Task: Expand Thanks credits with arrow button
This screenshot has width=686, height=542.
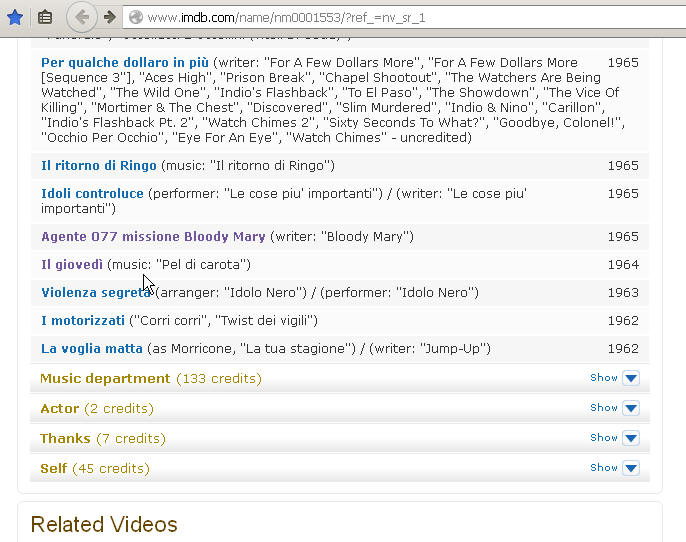Action: click(631, 438)
